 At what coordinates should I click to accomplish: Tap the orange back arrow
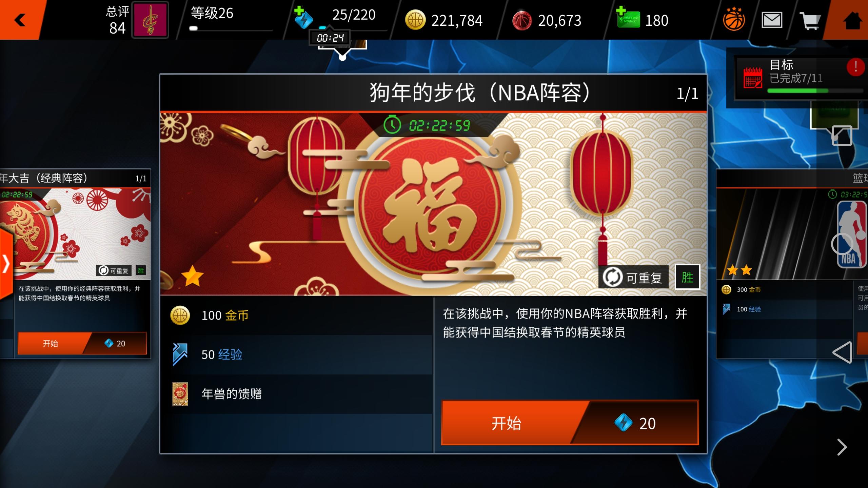click(20, 20)
